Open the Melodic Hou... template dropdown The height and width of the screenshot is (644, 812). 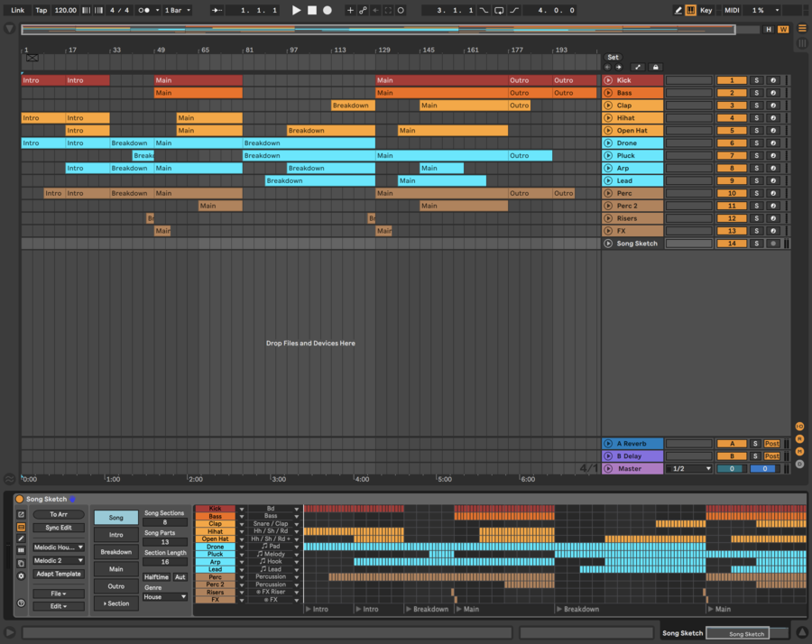point(59,547)
